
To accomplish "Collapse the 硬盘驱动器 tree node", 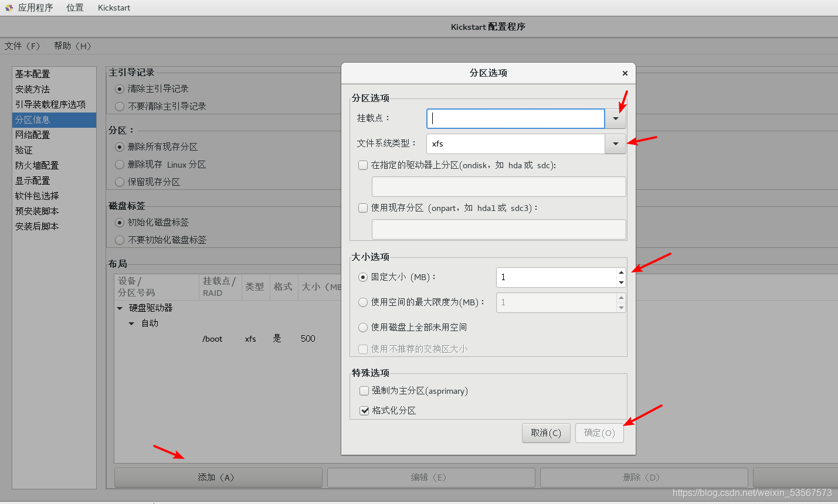I will pos(120,308).
